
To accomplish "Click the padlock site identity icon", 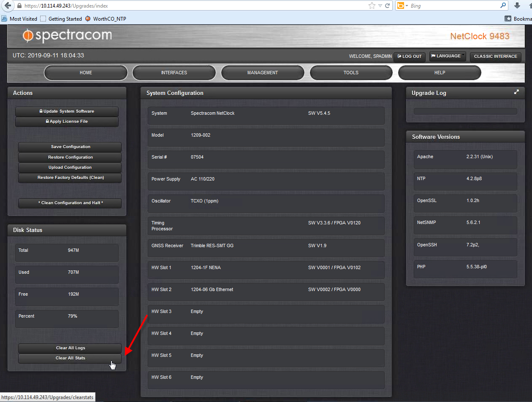I will coord(19,6).
